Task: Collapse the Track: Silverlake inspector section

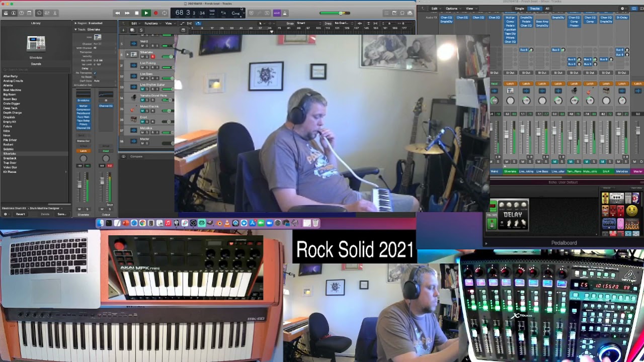Action: click(75, 30)
